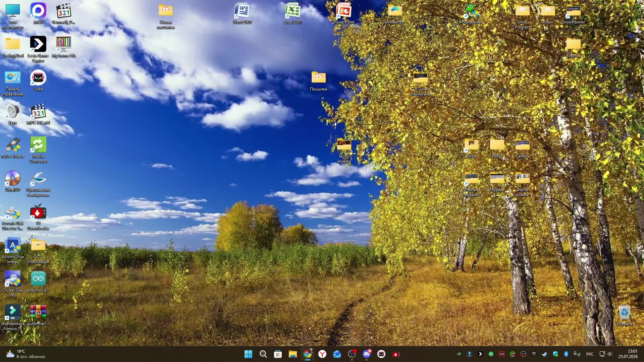Screen dimensions: 644x362
Task: Open the volume control in tray
Action: pyautogui.click(x=610, y=354)
